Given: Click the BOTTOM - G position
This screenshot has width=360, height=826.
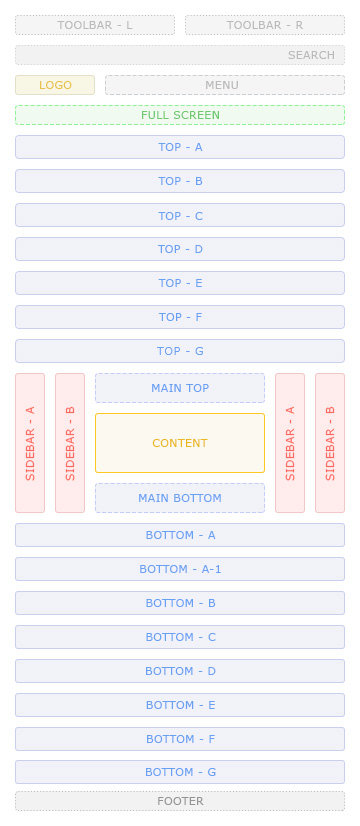Looking at the screenshot, I should point(180,772).
